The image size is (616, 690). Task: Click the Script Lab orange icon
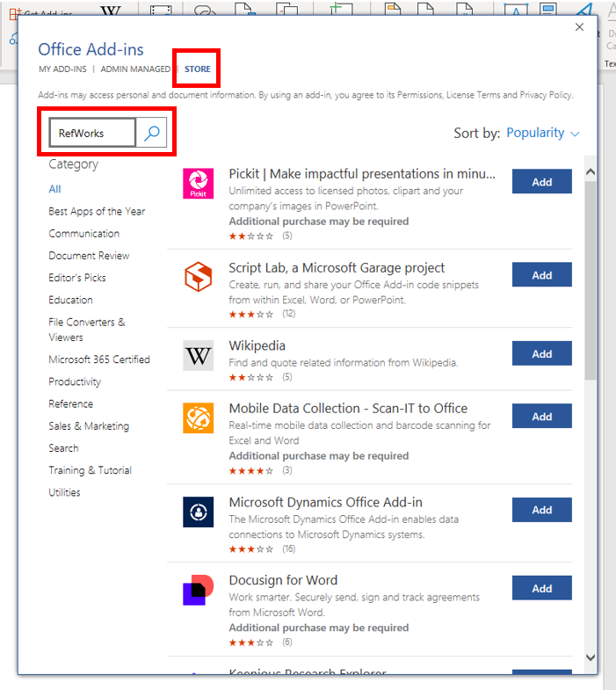pyautogui.click(x=198, y=277)
